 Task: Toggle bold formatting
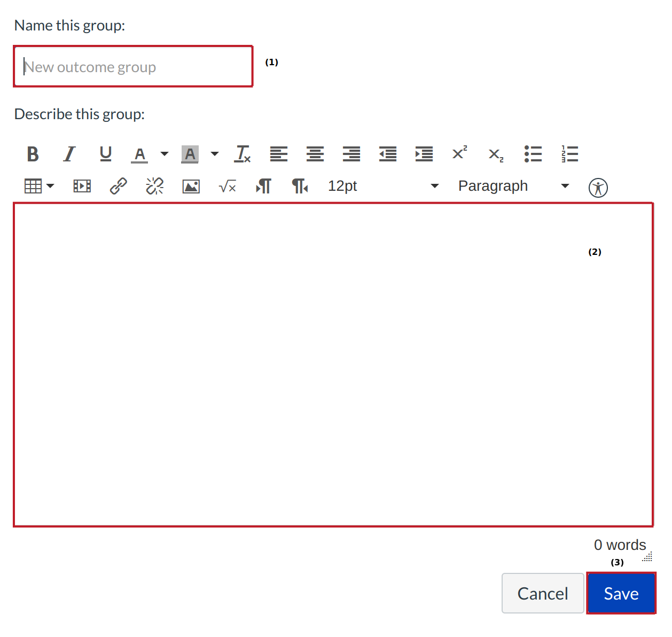33,154
